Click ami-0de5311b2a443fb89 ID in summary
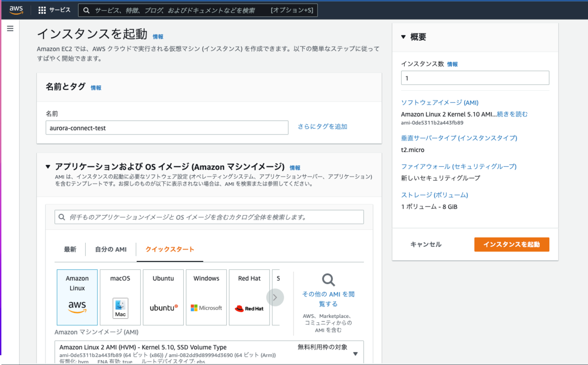 point(432,123)
